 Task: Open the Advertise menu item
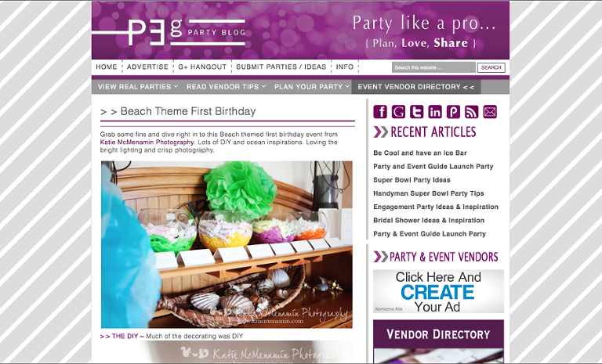tap(147, 67)
